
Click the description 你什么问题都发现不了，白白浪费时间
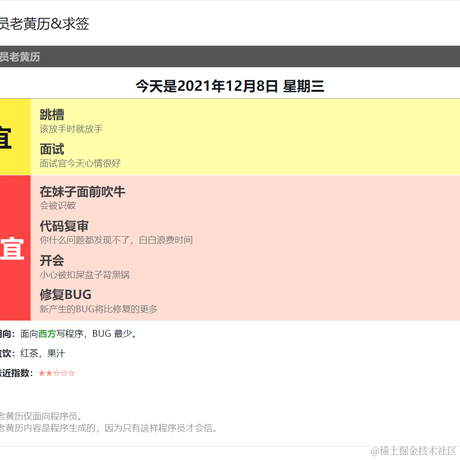click(x=116, y=240)
